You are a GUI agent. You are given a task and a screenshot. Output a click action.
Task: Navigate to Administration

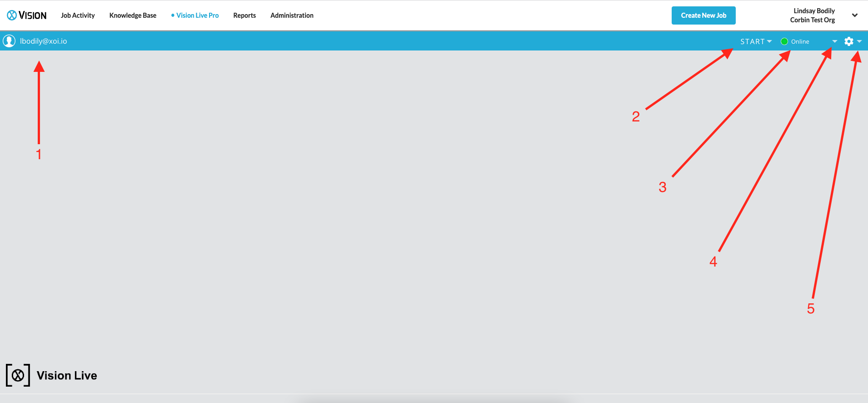coord(292,15)
